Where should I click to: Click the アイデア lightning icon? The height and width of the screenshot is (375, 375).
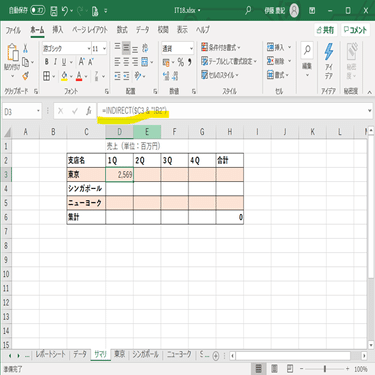click(329, 52)
